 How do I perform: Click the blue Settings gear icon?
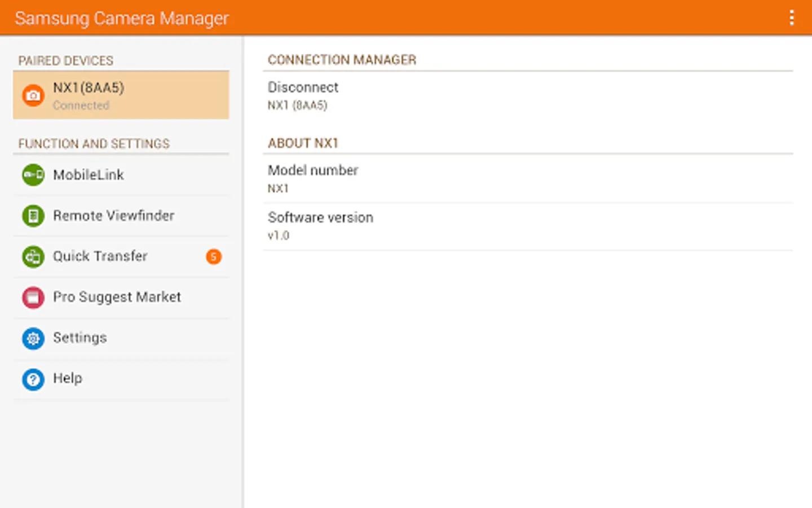[33, 338]
